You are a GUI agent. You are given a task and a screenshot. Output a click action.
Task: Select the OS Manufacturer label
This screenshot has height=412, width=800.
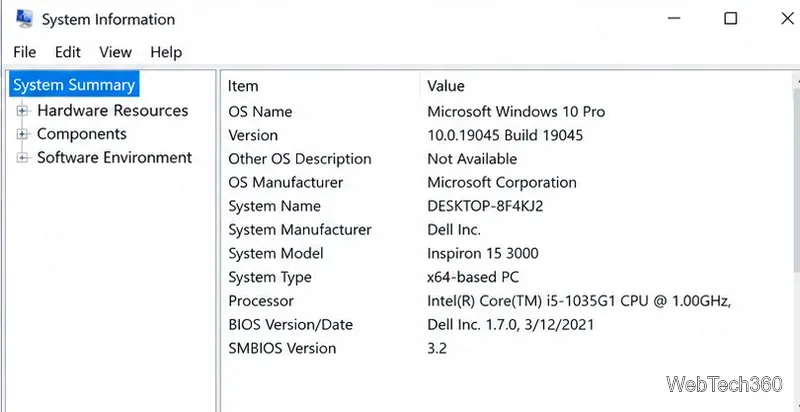(x=285, y=183)
